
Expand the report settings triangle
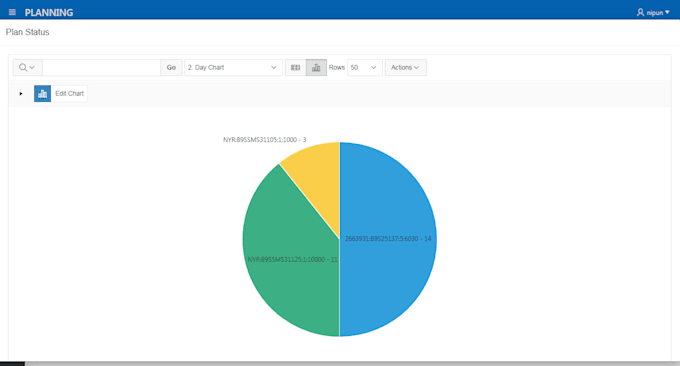point(21,94)
